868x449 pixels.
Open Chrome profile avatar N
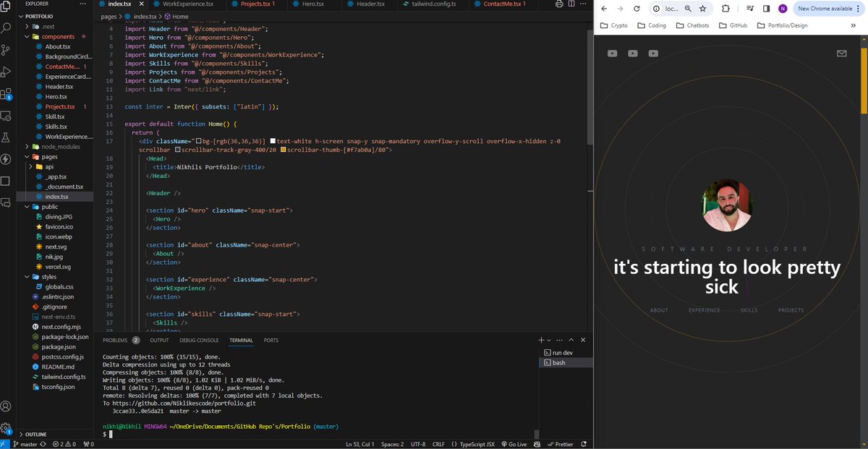783,9
